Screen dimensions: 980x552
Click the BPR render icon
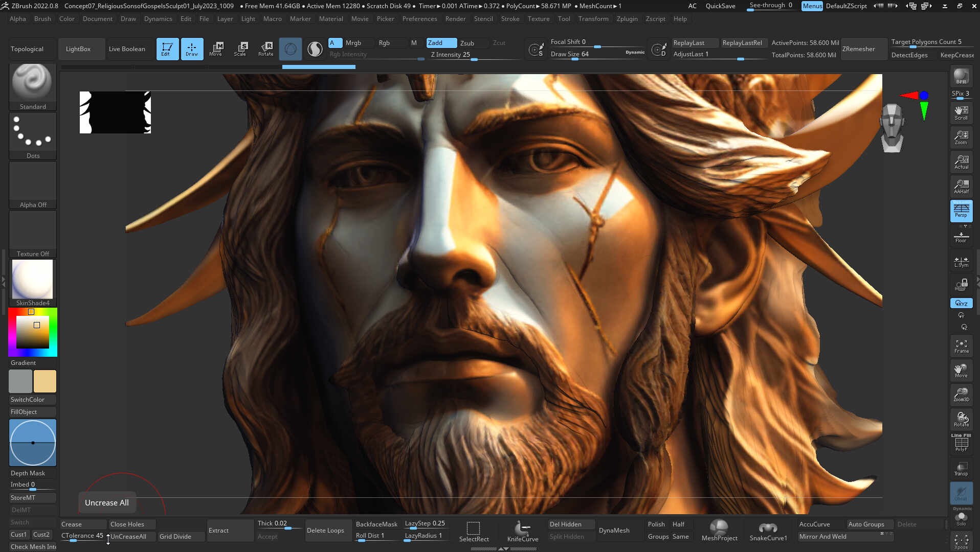tap(961, 77)
